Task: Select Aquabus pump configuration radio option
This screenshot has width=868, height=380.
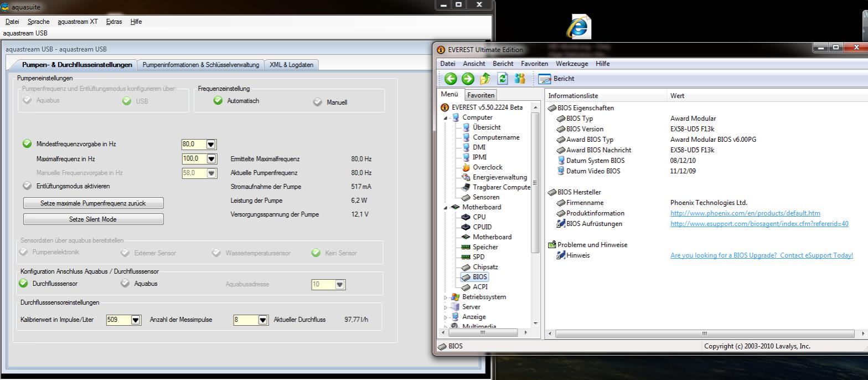Action: pos(27,100)
